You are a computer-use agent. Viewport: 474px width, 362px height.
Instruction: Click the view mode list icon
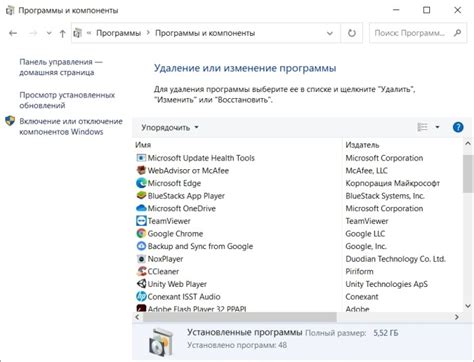[422, 127]
